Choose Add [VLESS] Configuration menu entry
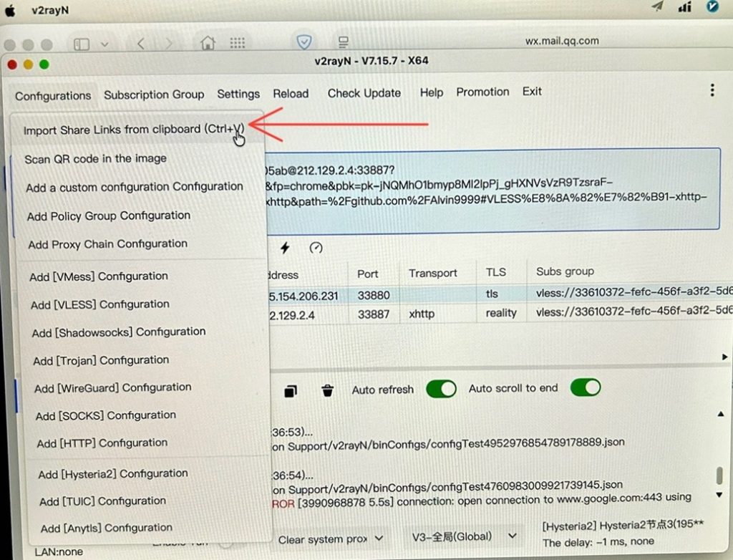The height and width of the screenshot is (560, 733). coord(100,304)
